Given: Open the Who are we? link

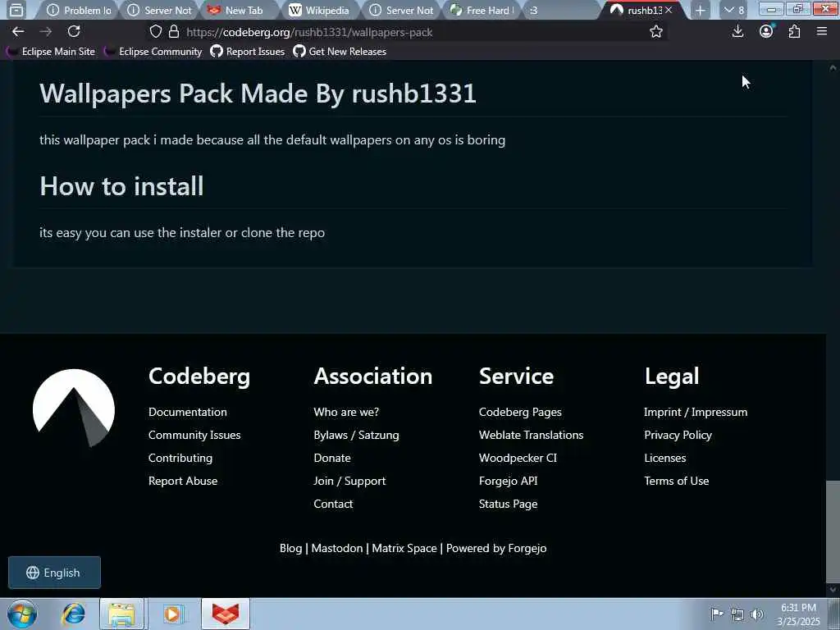Looking at the screenshot, I should point(346,412).
